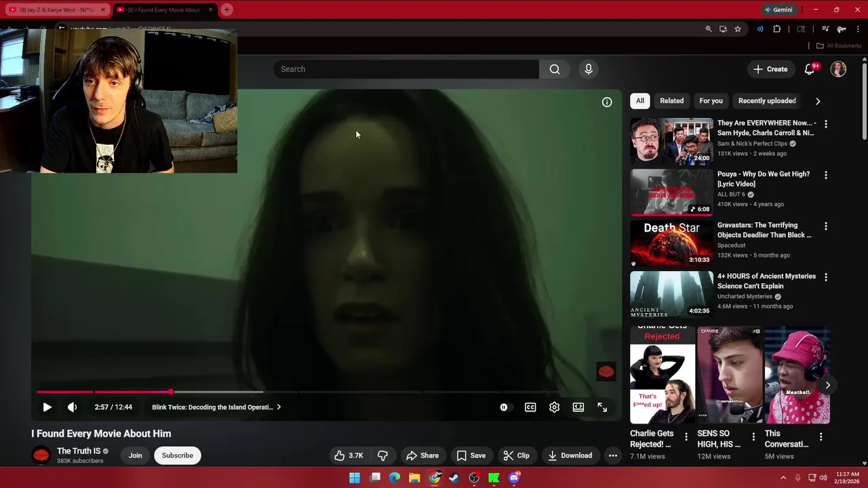
Task: Join The Truth IS channel membership
Action: 136,455
